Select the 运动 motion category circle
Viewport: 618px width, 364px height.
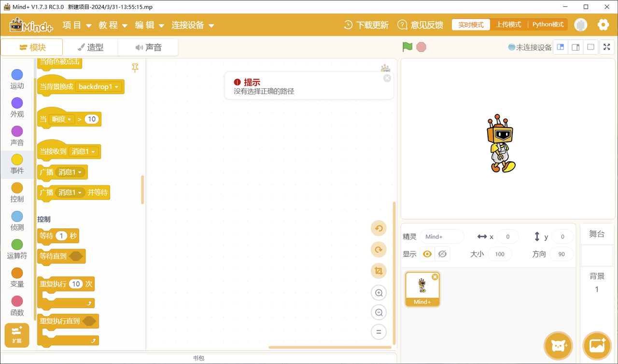coord(17,74)
